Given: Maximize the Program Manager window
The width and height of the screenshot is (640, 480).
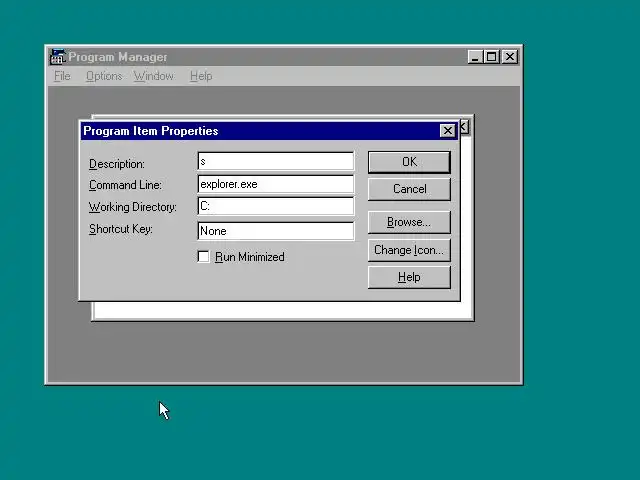Looking at the screenshot, I should tap(492, 57).
